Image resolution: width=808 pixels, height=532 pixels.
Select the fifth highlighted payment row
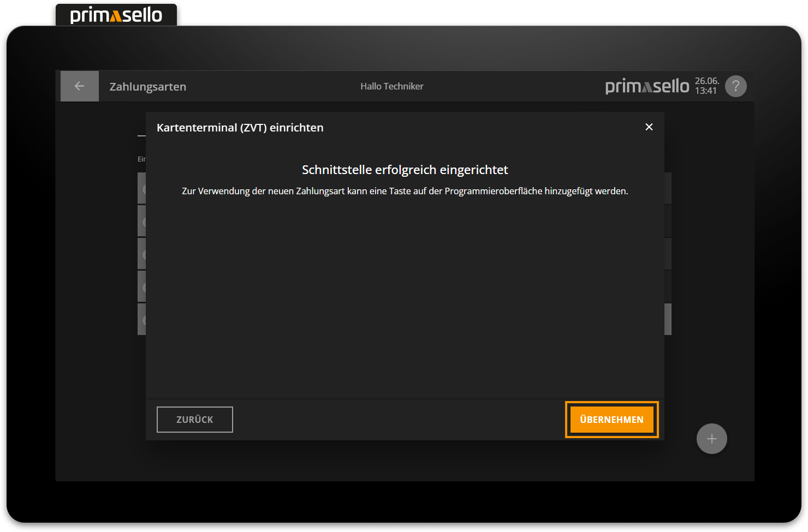(141, 320)
